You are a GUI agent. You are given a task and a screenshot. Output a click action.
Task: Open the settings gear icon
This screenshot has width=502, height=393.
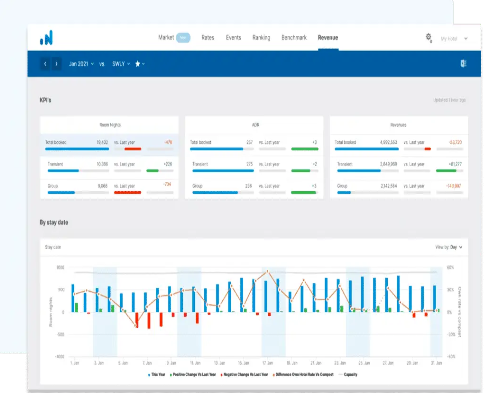click(429, 37)
